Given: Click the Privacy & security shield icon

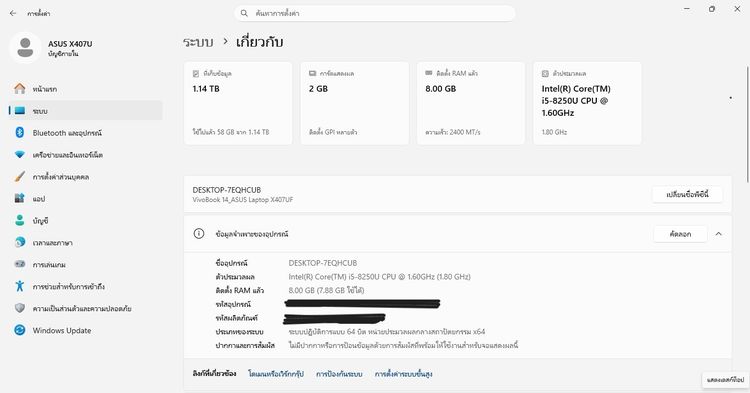Looking at the screenshot, I should (x=20, y=308).
